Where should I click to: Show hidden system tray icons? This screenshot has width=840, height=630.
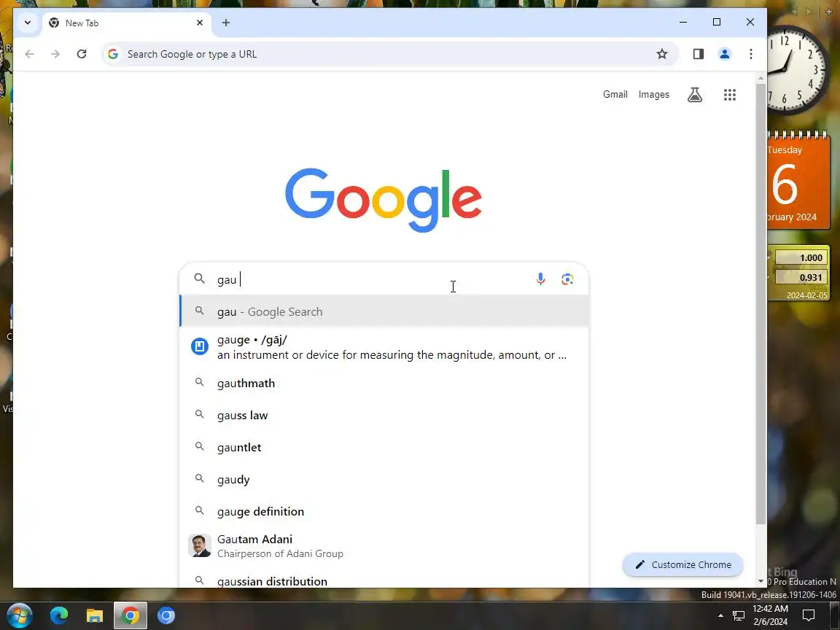[x=720, y=615]
